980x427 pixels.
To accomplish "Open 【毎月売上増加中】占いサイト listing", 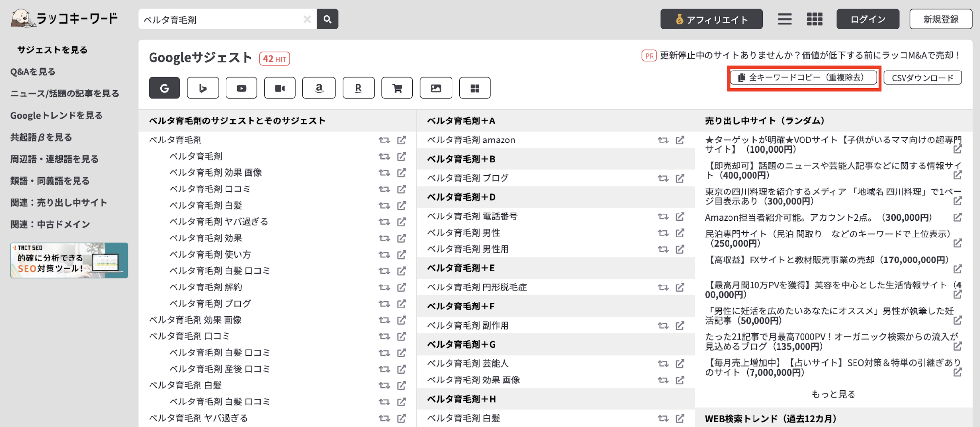I will (833, 367).
